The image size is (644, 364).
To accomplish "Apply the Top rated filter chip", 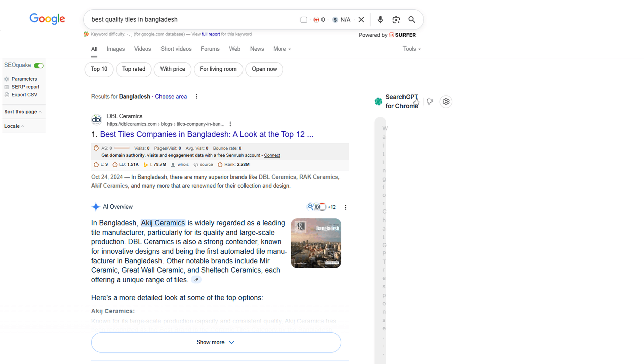I will pyautogui.click(x=134, y=69).
